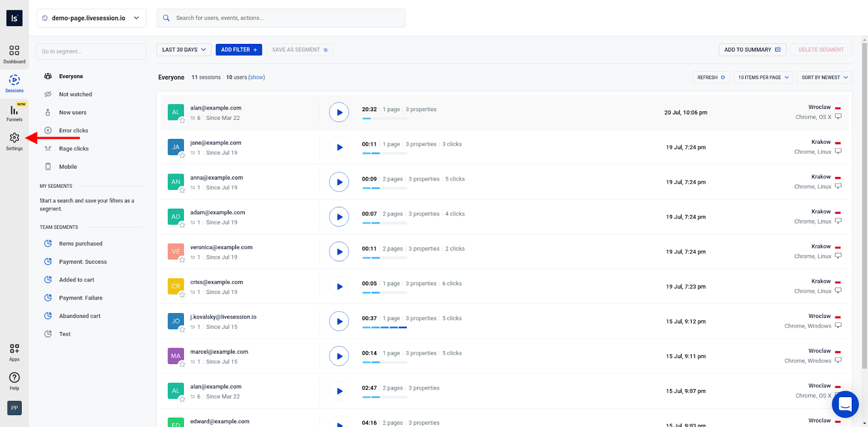Play the jane@example.com session recording

(x=339, y=147)
